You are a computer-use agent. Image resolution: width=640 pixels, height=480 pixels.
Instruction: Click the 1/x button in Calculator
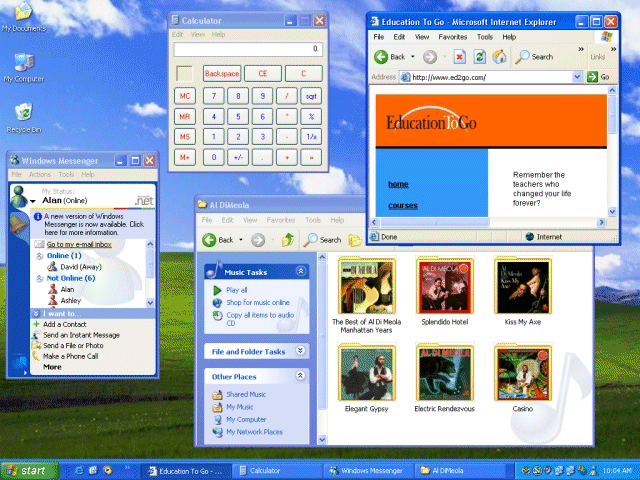[311, 136]
